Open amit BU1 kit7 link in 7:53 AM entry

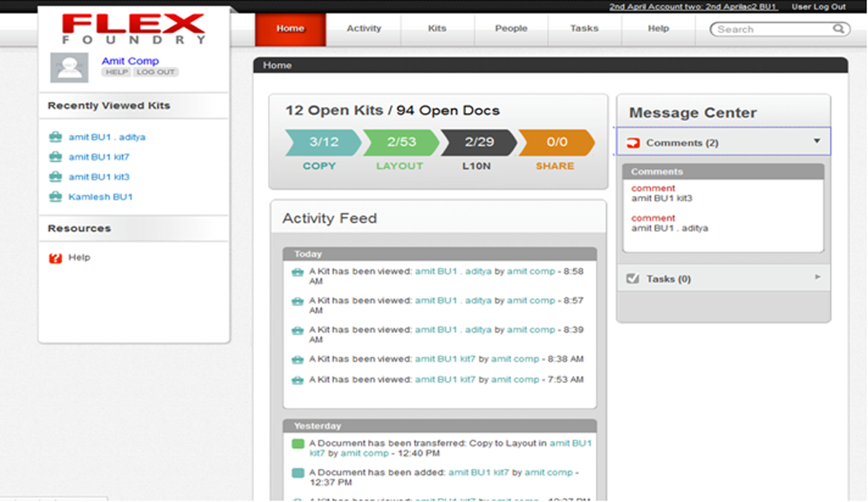coord(445,380)
